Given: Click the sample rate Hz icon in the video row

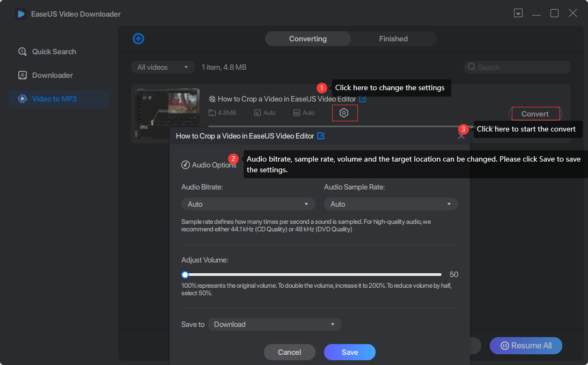Looking at the screenshot, I should click(x=297, y=113).
